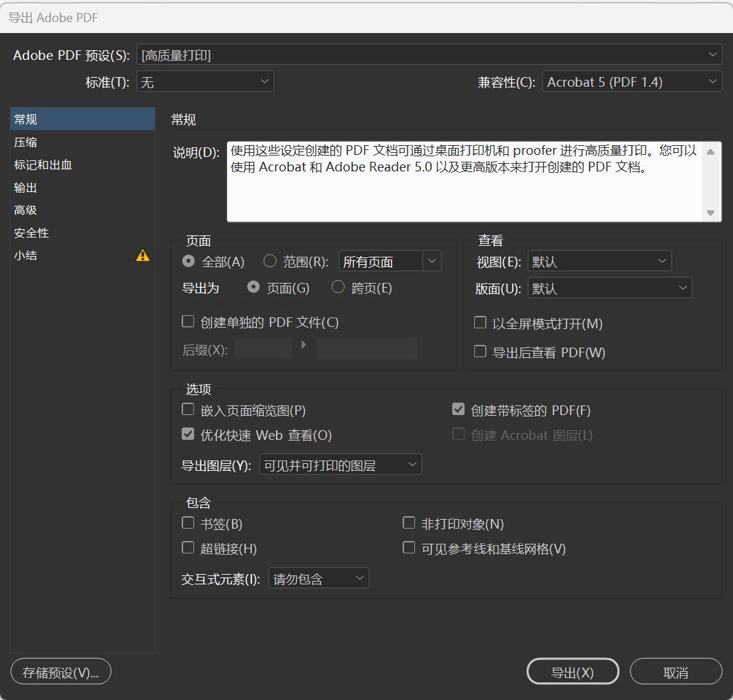
Task: Open the 交互式元素 dropdown
Action: 318,578
